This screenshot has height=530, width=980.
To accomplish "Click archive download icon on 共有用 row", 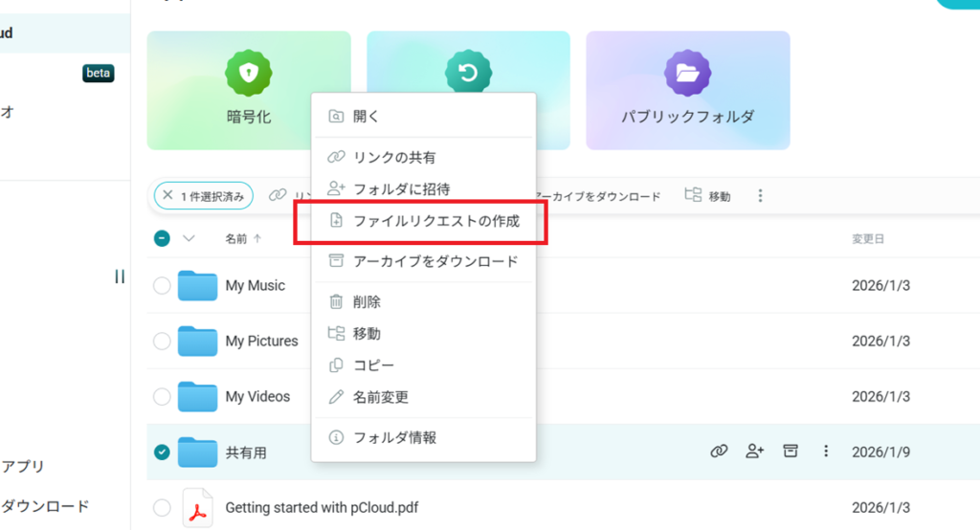I will click(791, 452).
